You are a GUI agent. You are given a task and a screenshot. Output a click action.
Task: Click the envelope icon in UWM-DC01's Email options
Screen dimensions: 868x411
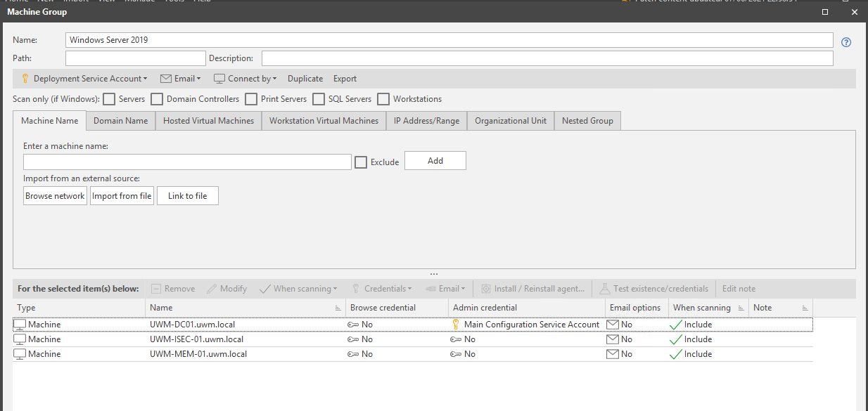pyautogui.click(x=612, y=324)
